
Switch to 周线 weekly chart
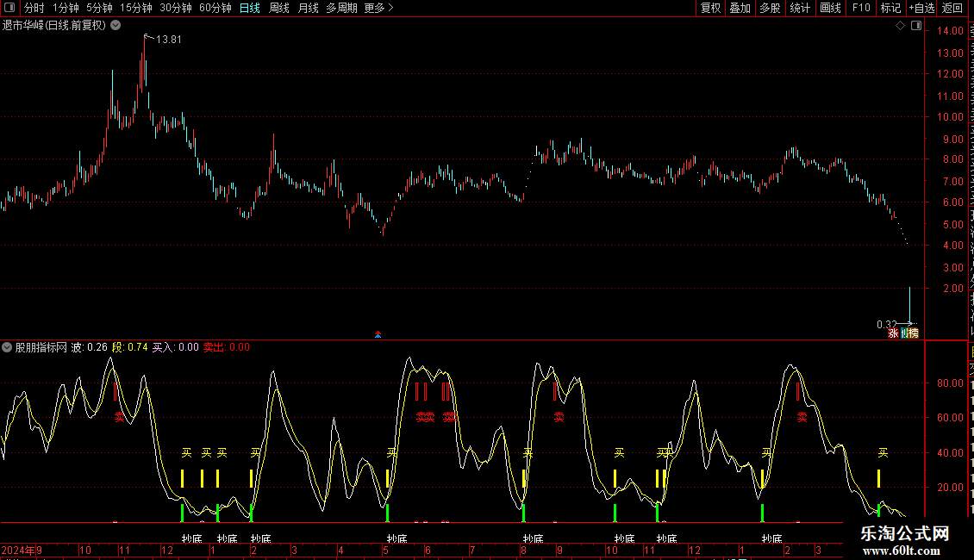click(x=279, y=8)
